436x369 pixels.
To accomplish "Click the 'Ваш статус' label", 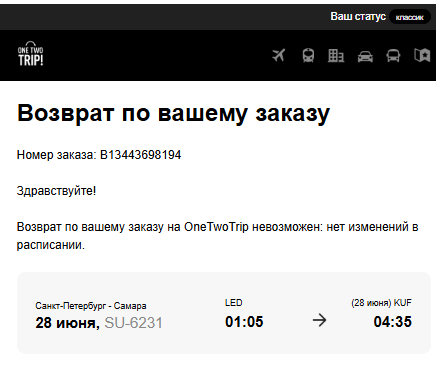I will (358, 16).
